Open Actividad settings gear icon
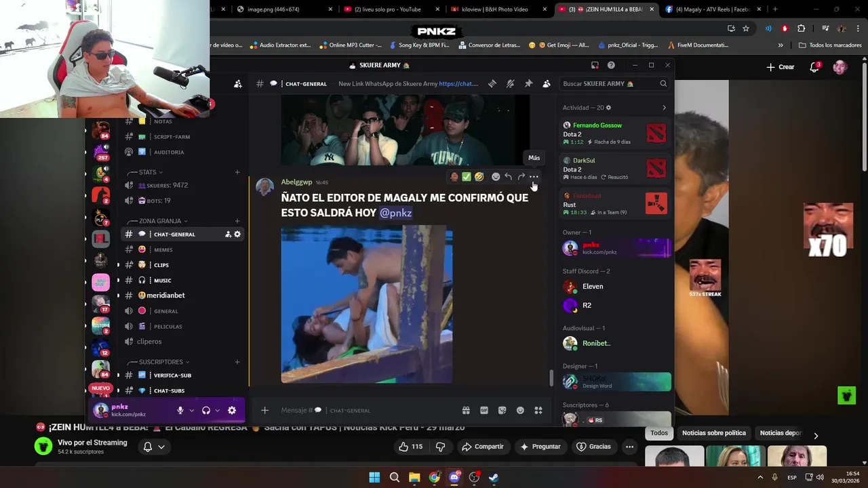This screenshot has height=488, width=868. click(608, 108)
